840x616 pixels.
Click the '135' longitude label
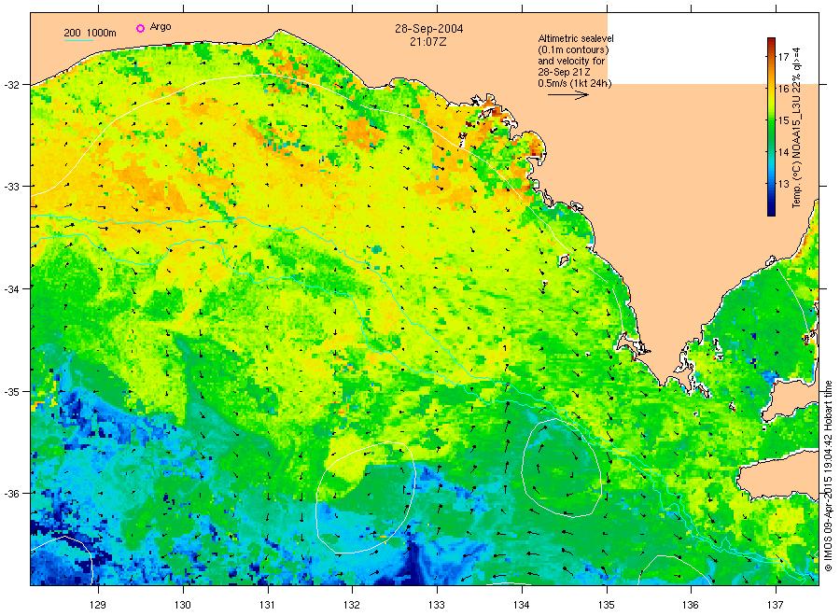[x=607, y=606]
